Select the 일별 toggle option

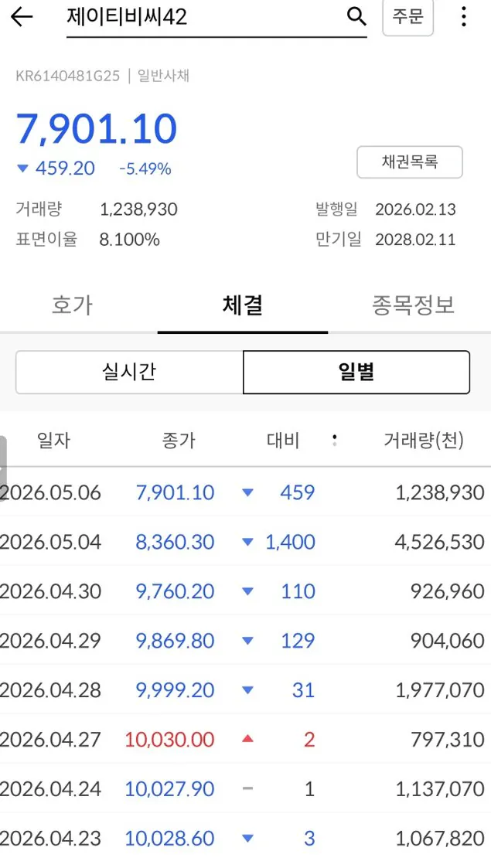[356, 372]
